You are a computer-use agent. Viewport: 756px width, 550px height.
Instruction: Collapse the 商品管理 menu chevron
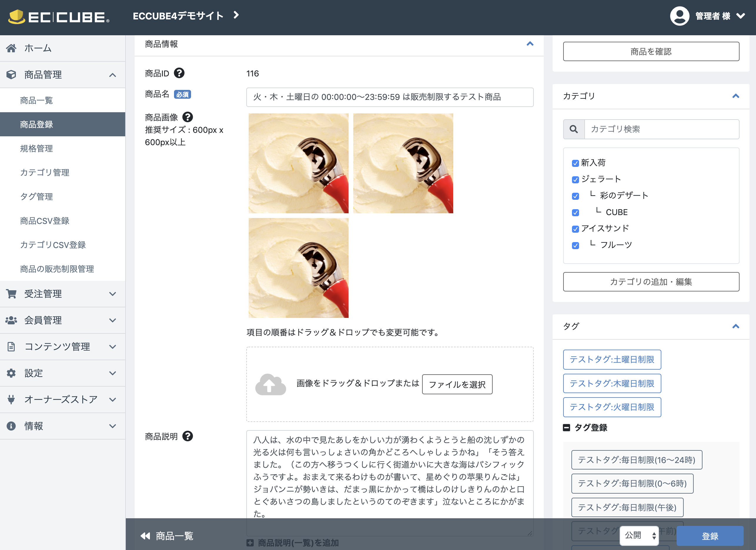click(113, 75)
